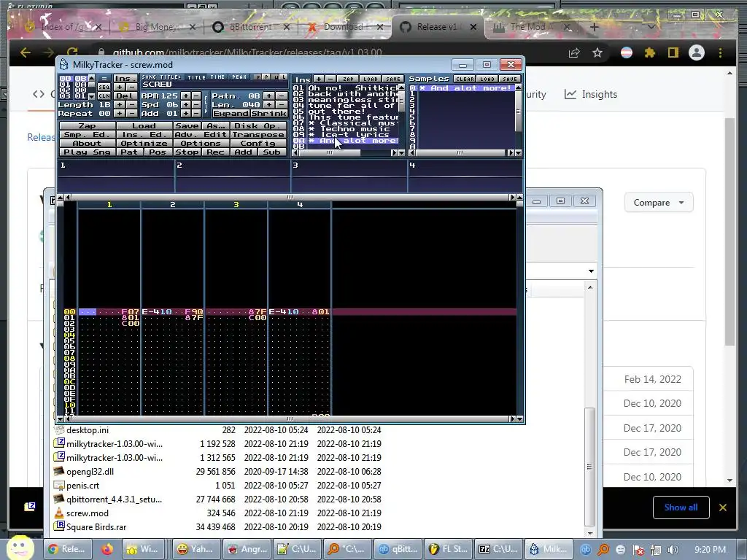Click Samples SAVE button
This screenshot has width=747, height=560.
[x=509, y=79]
